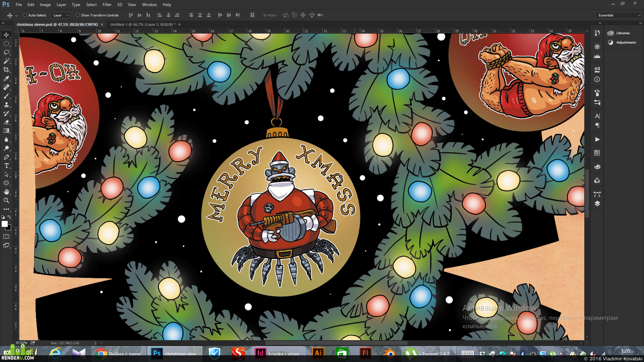Switch to the Untitled-1 document tab

[x=143, y=24]
